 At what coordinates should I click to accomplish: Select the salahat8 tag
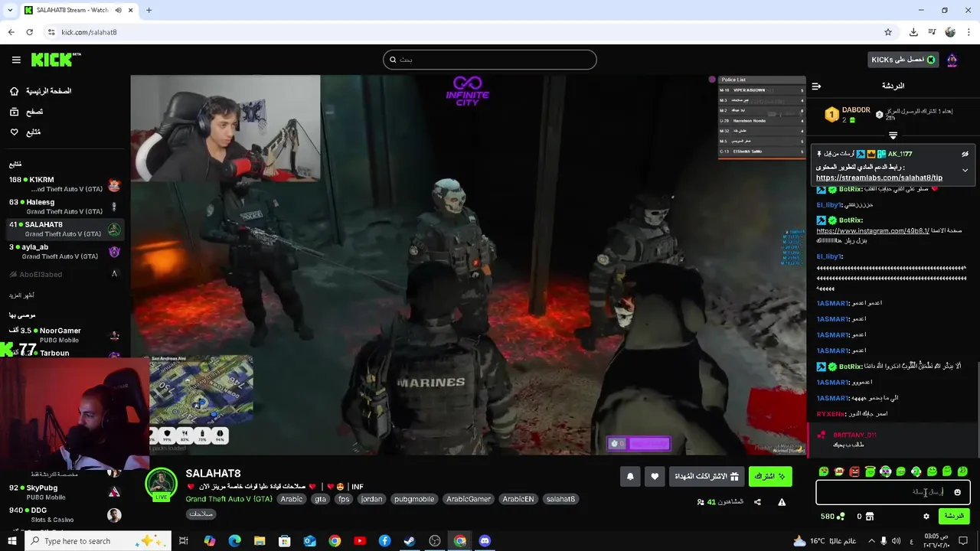pos(560,499)
